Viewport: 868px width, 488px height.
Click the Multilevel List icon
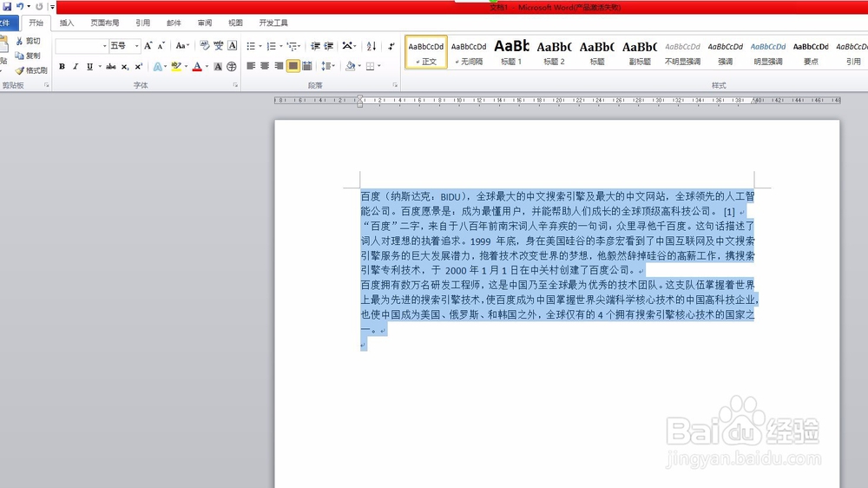click(x=293, y=46)
